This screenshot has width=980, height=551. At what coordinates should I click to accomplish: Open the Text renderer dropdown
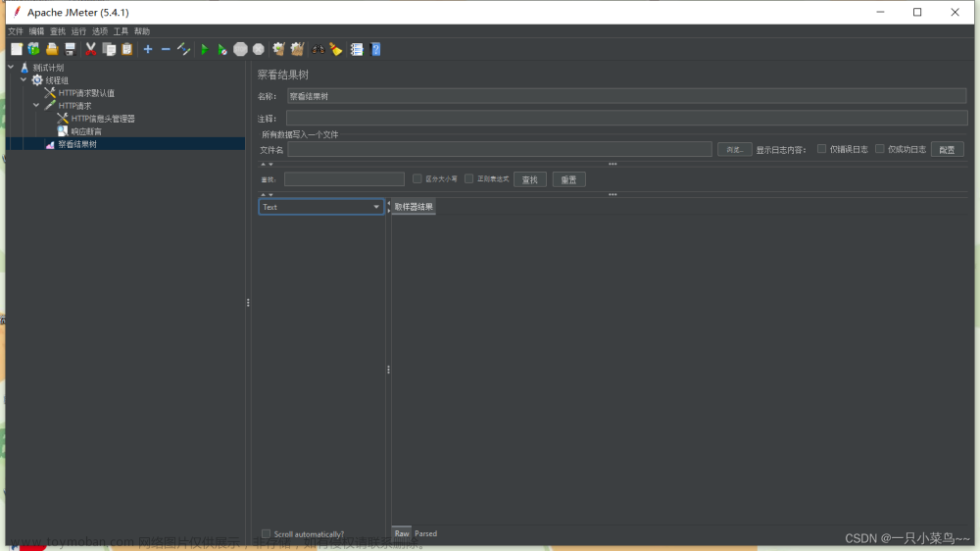321,207
